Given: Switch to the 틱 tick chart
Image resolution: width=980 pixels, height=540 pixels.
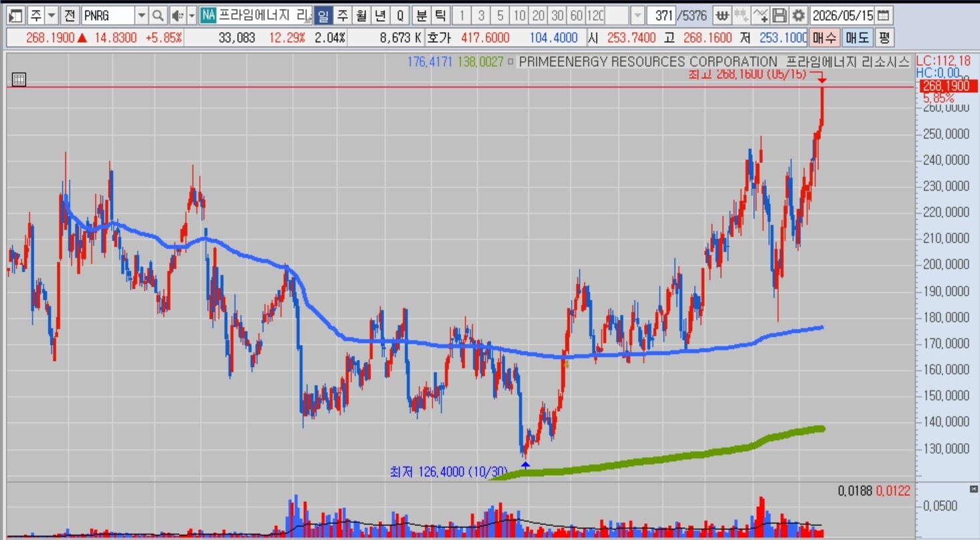Looking at the screenshot, I should tap(440, 15).
